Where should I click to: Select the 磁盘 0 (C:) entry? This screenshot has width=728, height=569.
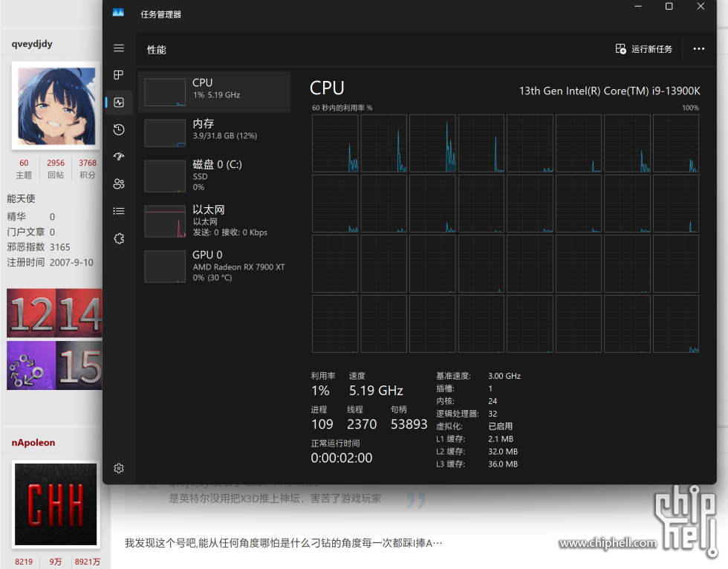pos(215,176)
